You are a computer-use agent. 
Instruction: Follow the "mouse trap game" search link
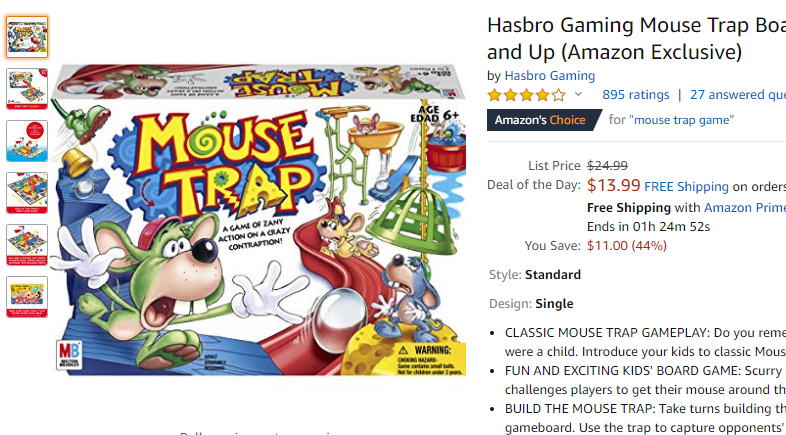coord(682,120)
